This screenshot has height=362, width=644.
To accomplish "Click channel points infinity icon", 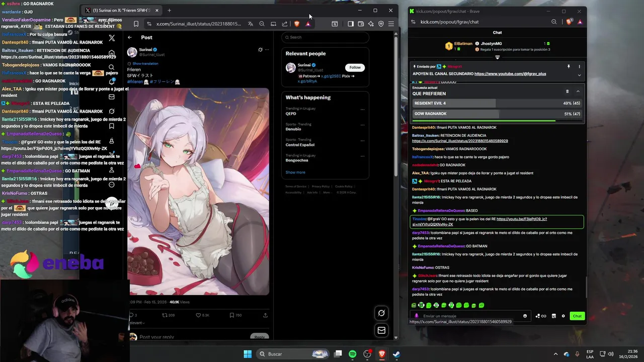I will click(x=541, y=316).
